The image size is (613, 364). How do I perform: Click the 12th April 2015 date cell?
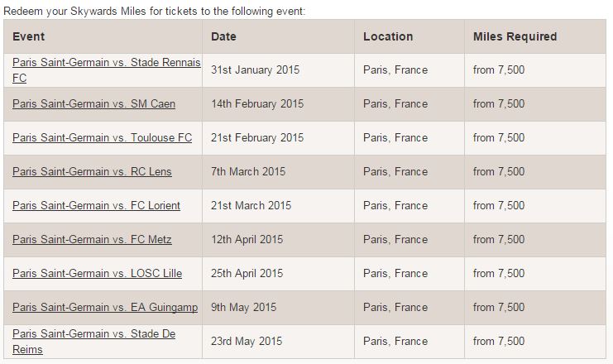(247, 240)
